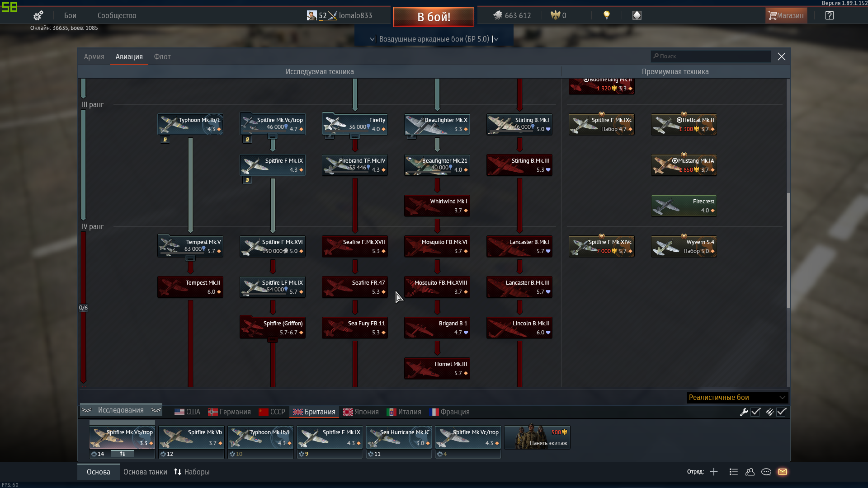Add a squad member with the plus icon
Image resolution: width=868 pixels, height=488 pixels.
(x=714, y=472)
